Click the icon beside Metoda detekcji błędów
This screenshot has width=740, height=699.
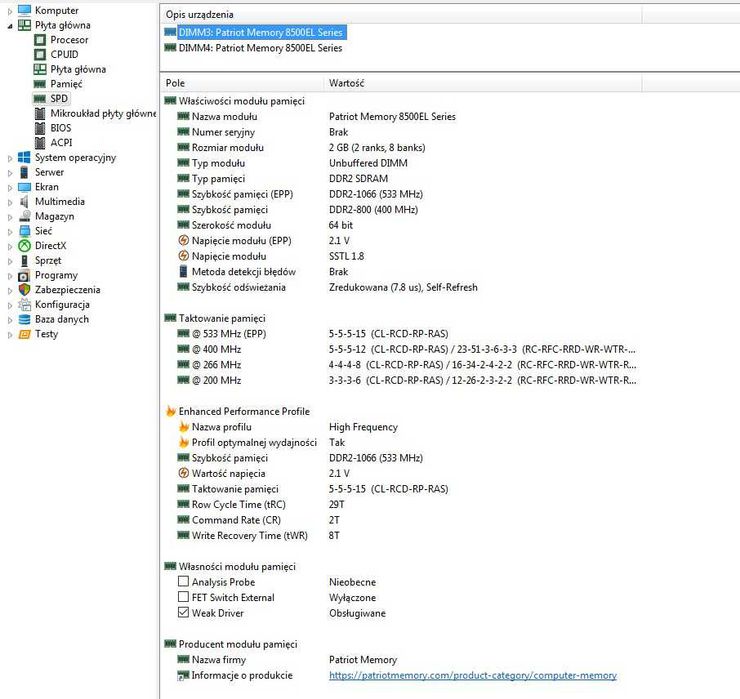[x=183, y=271]
